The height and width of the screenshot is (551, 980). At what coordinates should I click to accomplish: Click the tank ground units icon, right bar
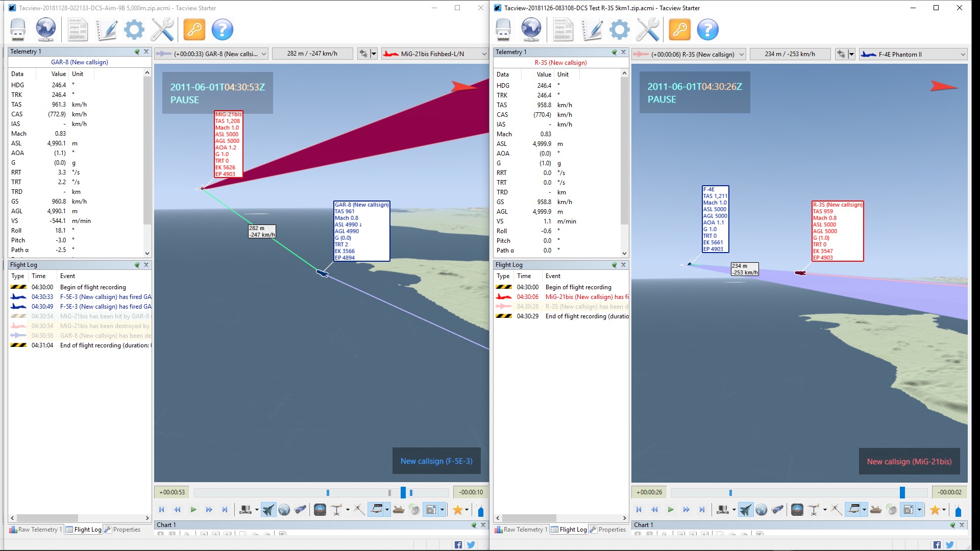(876, 509)
